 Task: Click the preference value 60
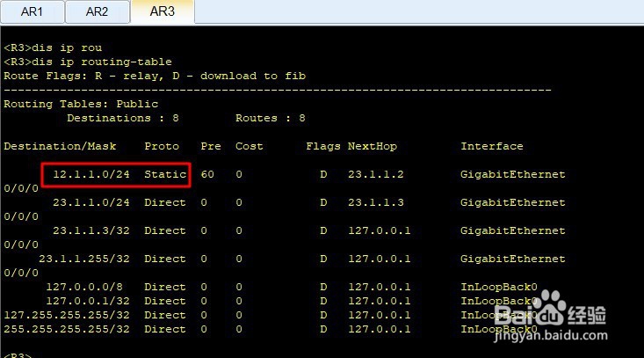(207, 174)
